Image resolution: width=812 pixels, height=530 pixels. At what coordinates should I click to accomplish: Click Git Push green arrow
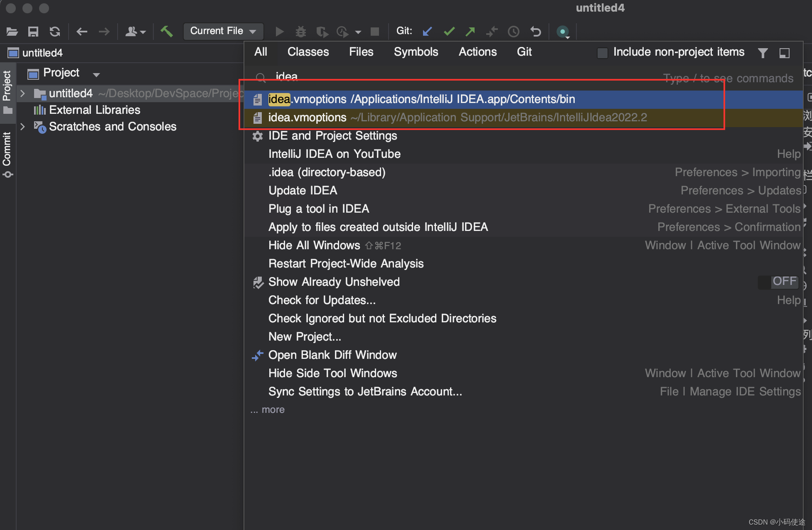[x=470, y=31]
